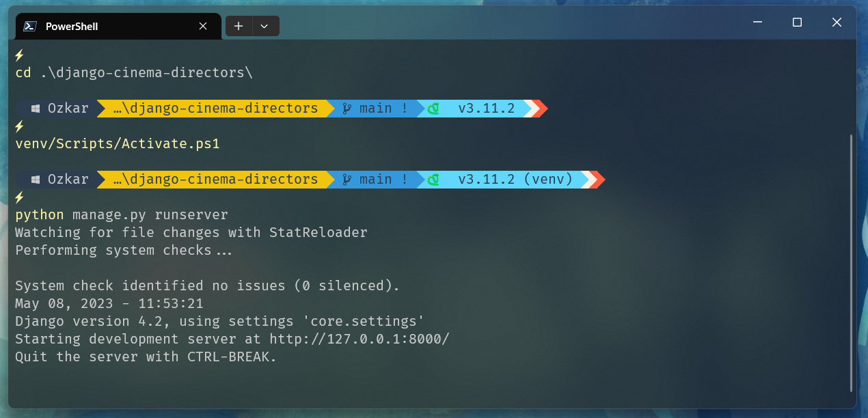Screen dimensions: 868x418
Task: Click 'main !' branch segment in first prompt
Action: coord(375,108)
